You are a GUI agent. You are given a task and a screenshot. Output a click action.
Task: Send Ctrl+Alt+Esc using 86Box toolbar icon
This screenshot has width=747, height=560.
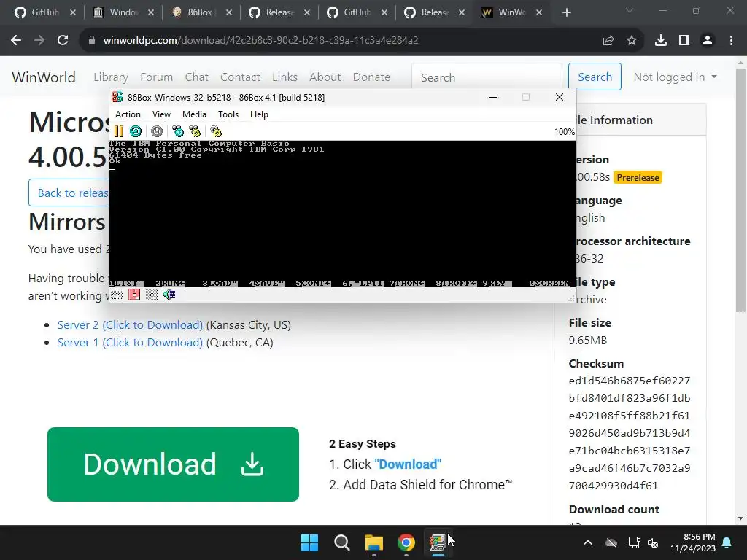pos(194,131)
